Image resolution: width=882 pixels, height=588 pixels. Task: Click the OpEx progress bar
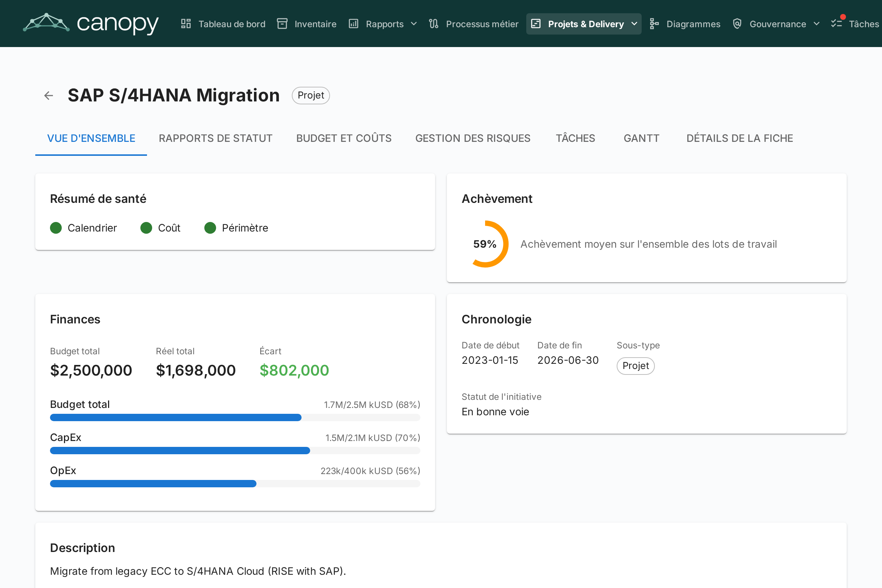point(235,484)
